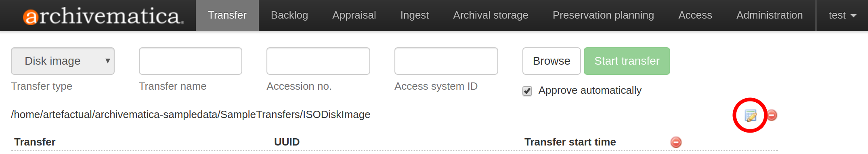The image size is (868, 154).
Task: Switch to the Appraisal tab
Action: click(x=354, y=15)
